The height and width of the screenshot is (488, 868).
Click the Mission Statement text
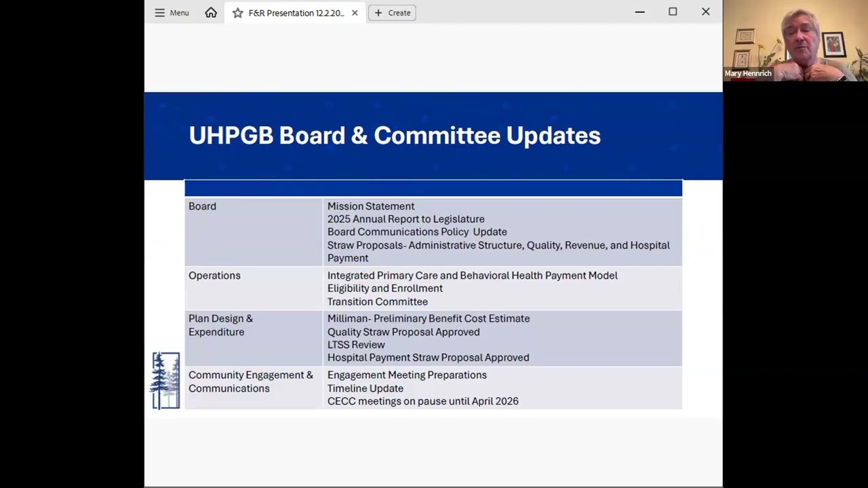click(371, 206)
